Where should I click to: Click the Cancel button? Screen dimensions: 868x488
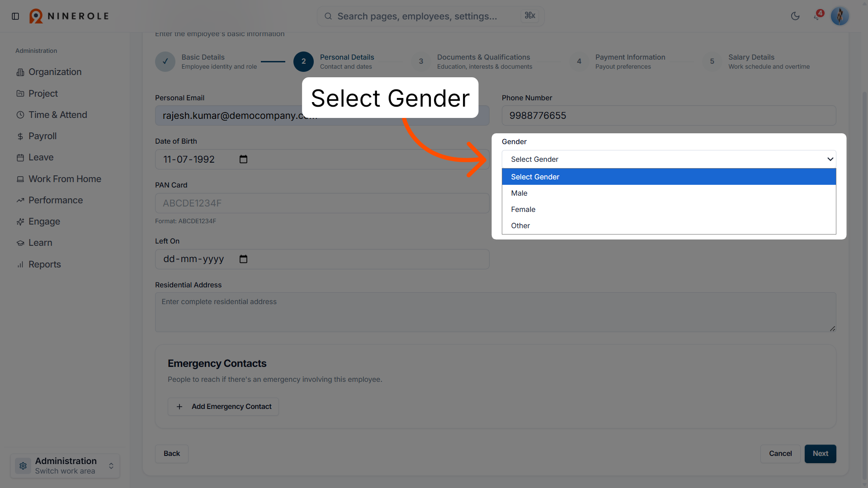tap(780, 454)
